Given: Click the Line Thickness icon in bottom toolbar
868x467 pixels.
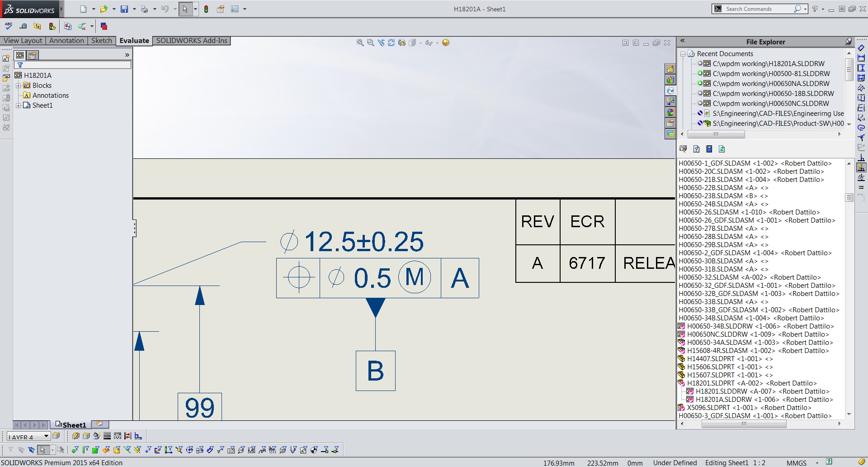Looking at the screenshot, I should [107, 436].
